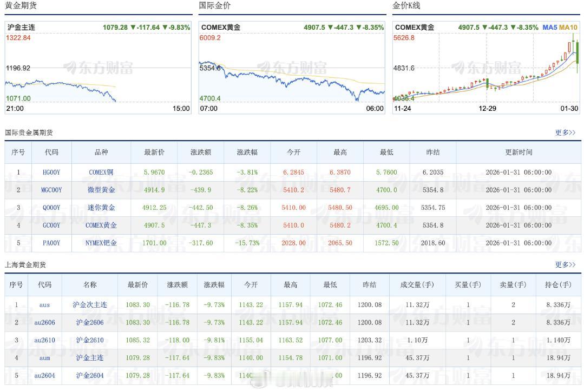
Task: Click the MA10 legend label
Action: pyautogui.click(x=568, y=27)
